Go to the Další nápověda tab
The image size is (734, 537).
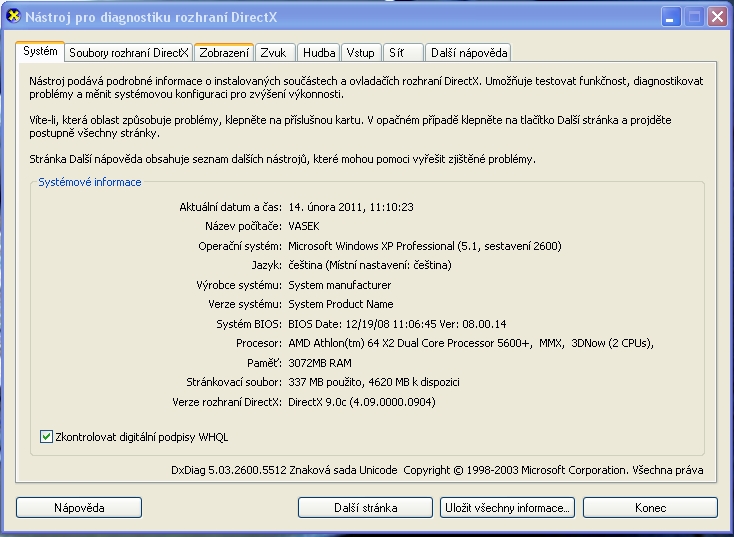pos(468,53)
